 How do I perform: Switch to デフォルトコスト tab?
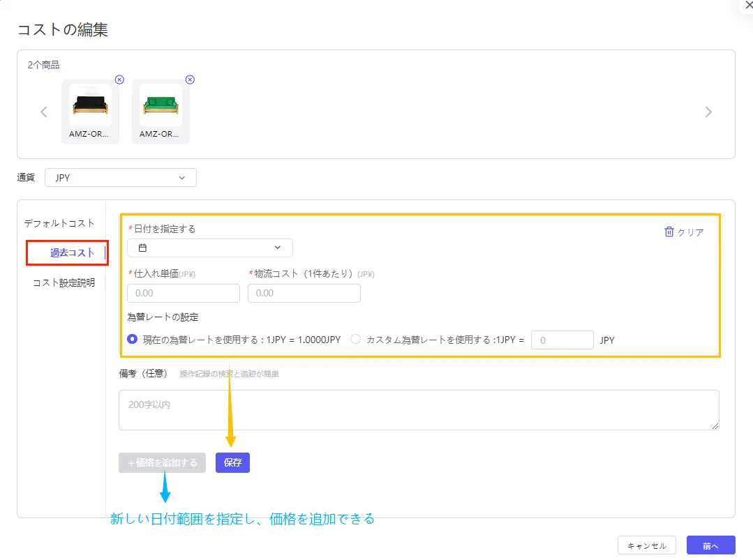tap(59, 223)
